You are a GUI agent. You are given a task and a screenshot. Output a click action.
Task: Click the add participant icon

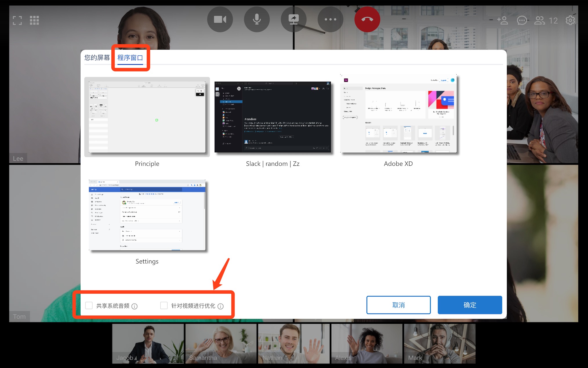pos(502,20)
